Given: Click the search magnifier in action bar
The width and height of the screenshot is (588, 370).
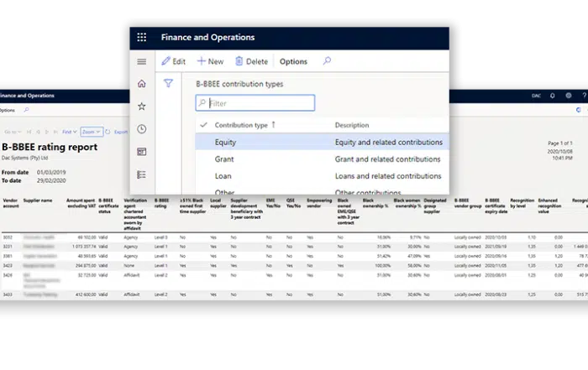Looking at the screenshot, I should point(327,61).
